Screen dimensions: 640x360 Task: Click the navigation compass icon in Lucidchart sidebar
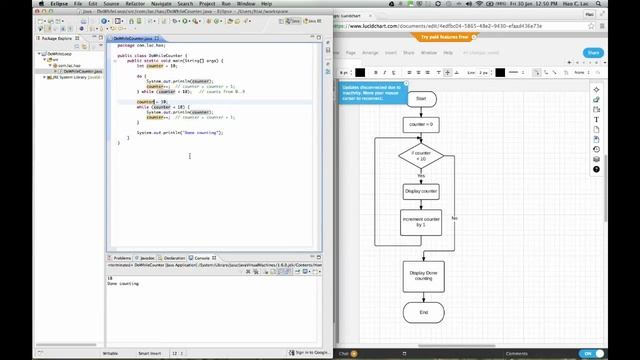(596, 89)
